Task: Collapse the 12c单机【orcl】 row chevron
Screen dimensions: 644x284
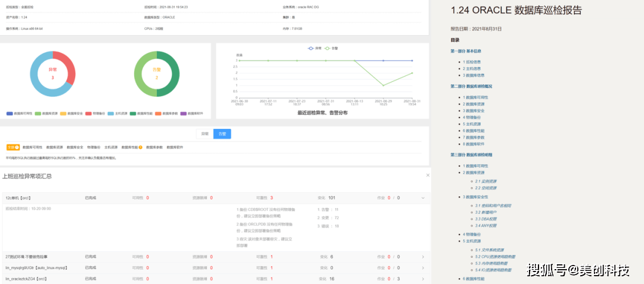Action: [x=423, y=197]
